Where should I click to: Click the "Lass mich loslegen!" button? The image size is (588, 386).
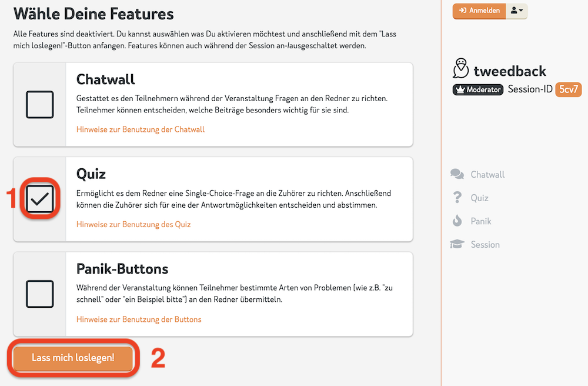click(x=72, y=358)
